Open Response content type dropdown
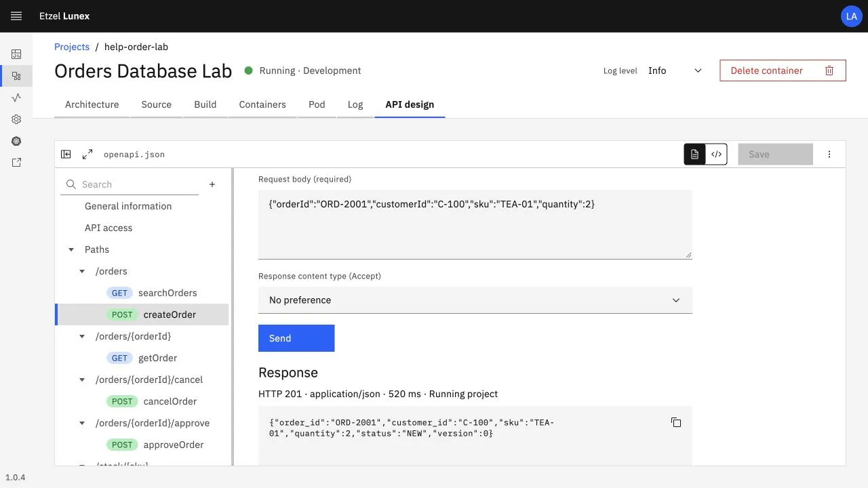 pyautogui.click(x=475, y=300)
